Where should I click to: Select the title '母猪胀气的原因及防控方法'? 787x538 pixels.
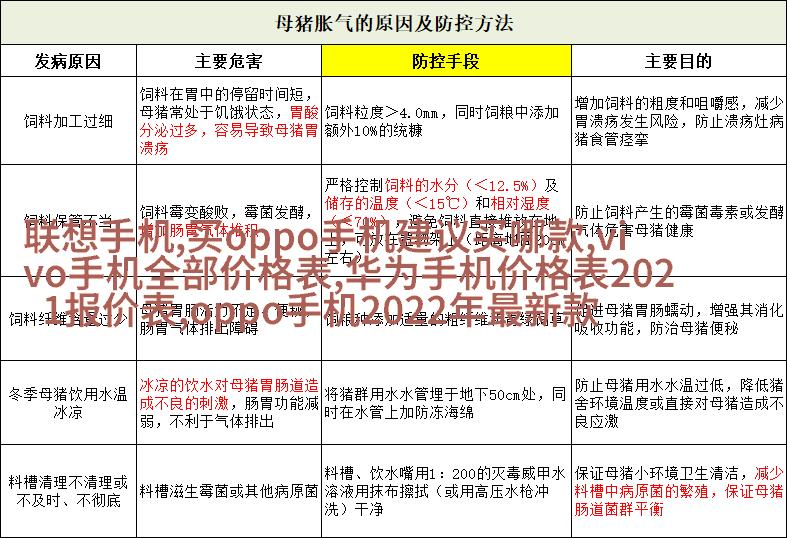pyautogui.click(x=394, y=23)
